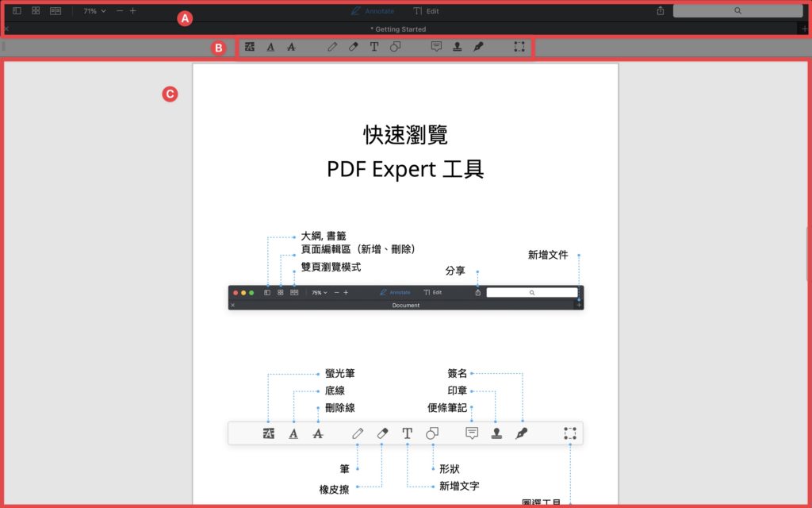Select the Stamp tool

458,47
